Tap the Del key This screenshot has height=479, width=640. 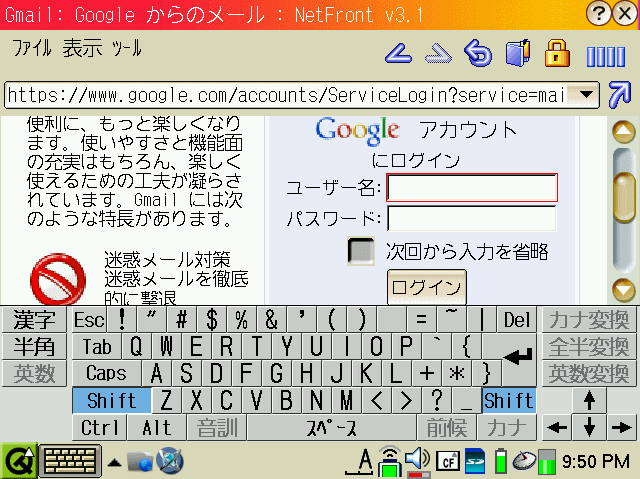(517, 319)
